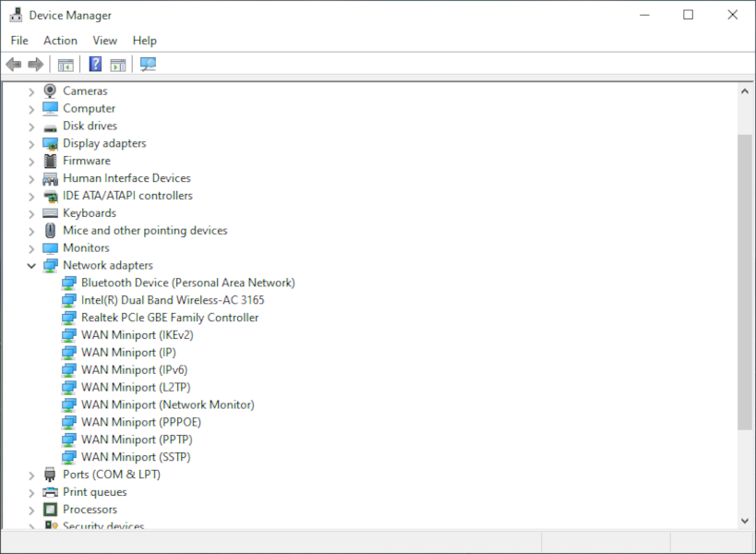Viewport: 756px width, 554px height.
Task: Toggle the console tree toolbar icon
Action: coord(66,64)
